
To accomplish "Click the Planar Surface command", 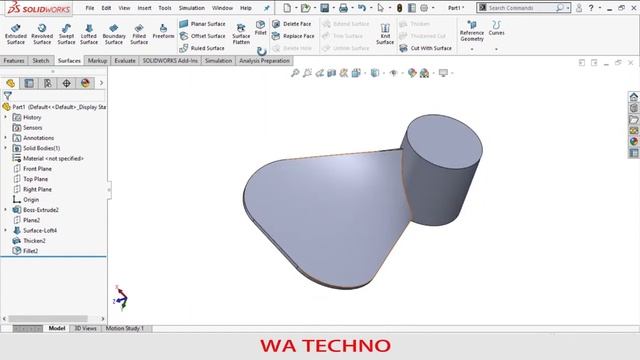I will (202, 24).
